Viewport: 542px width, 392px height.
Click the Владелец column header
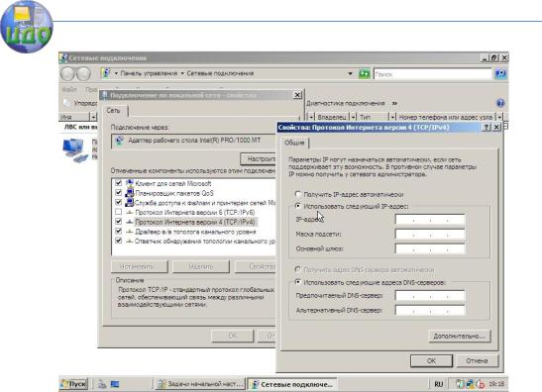point(332,117)
